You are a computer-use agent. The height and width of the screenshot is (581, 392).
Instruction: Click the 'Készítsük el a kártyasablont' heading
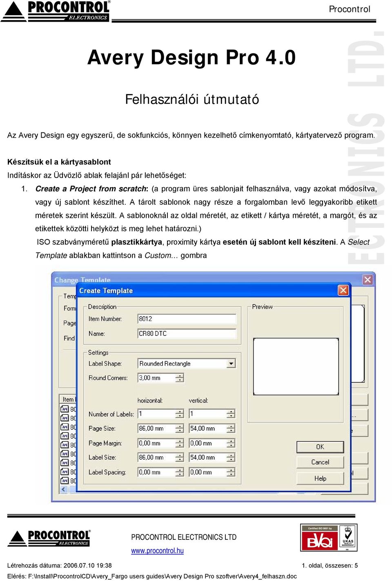(x=59, y=162)
